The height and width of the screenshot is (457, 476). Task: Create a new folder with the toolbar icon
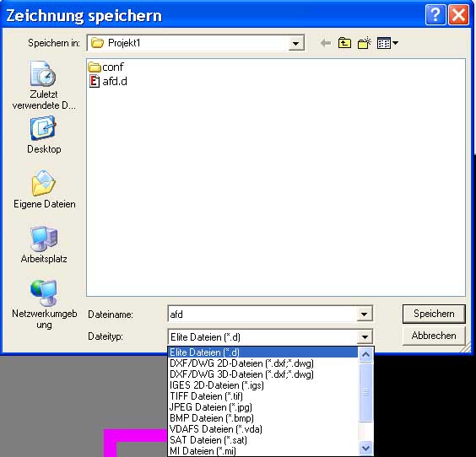365,43
